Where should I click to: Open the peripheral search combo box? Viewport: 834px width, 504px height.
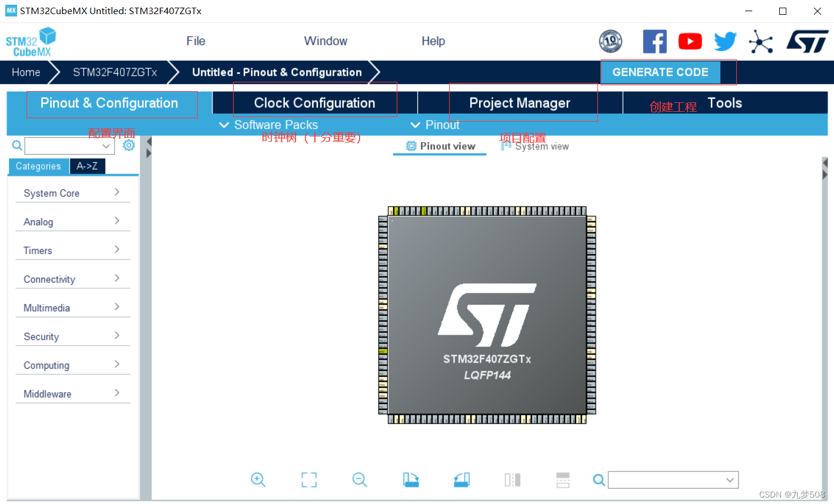coord(69,146)
